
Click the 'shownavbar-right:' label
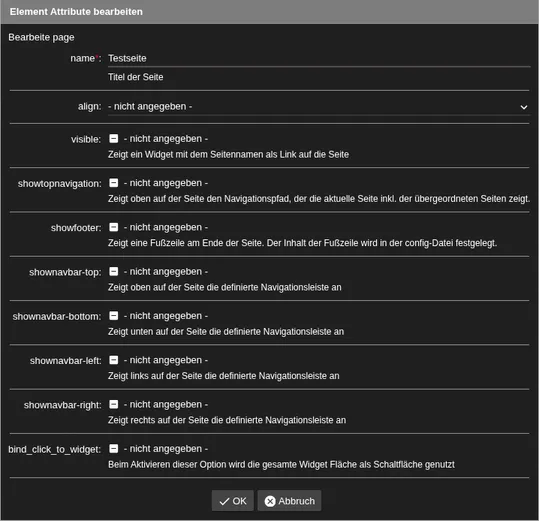63,405
